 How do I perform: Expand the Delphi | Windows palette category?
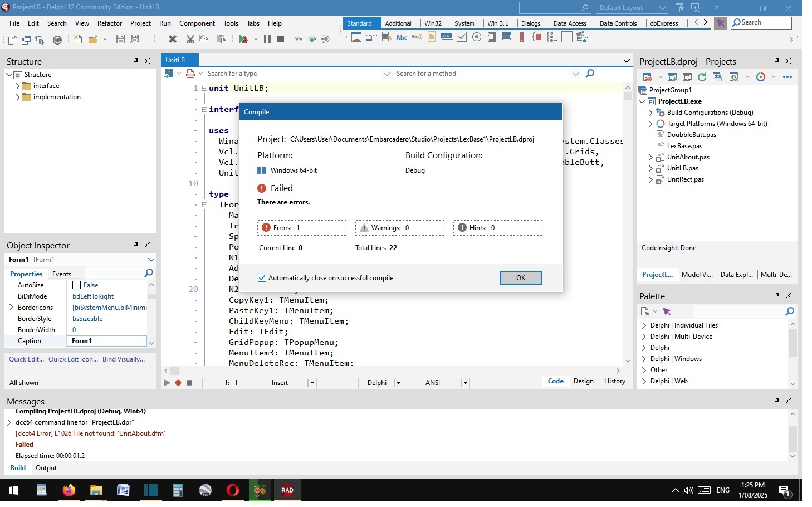(644, 359)
